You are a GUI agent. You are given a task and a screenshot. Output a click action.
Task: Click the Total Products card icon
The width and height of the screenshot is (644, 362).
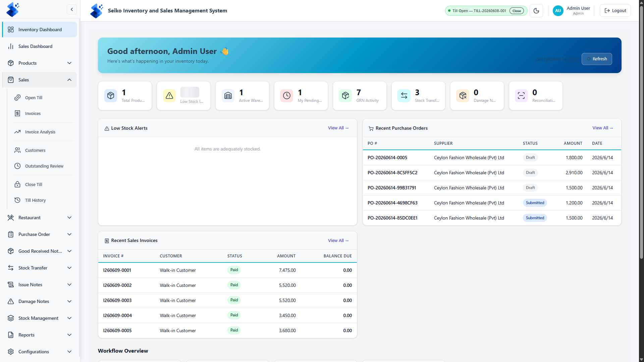tap(111, 96)
